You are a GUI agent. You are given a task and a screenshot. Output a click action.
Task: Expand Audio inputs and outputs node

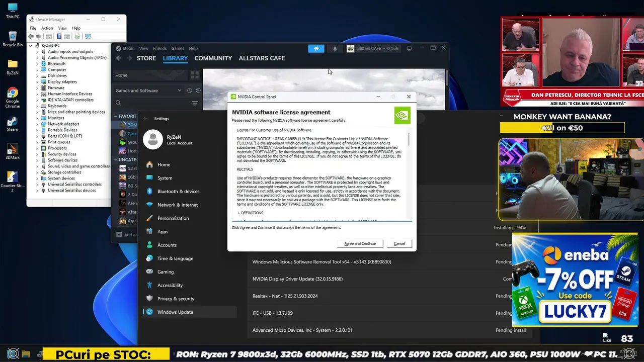37,51
